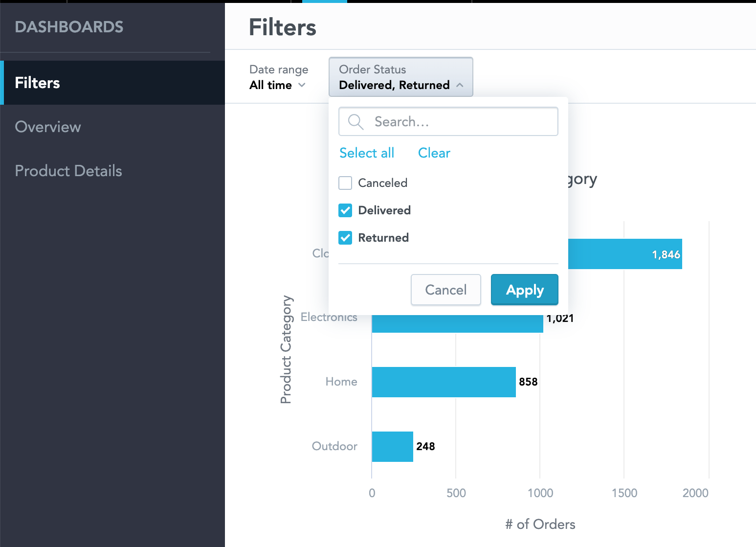Uncheck the Returned order status

[345, 238]
